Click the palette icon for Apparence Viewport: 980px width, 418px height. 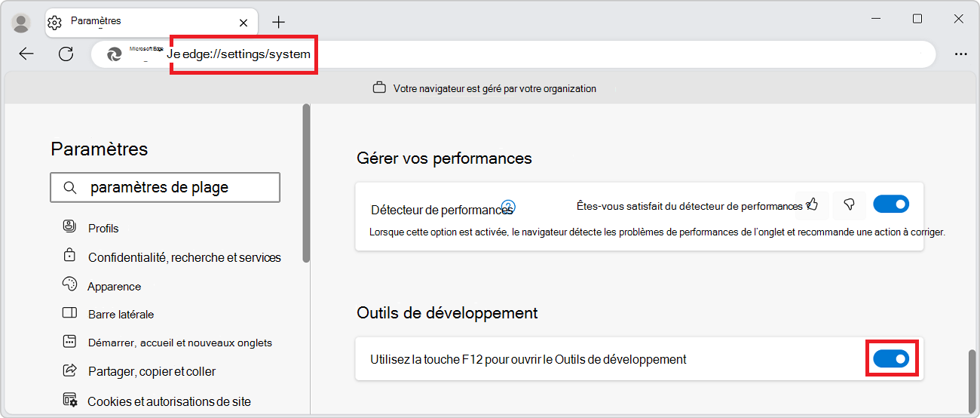coord(69,284)
